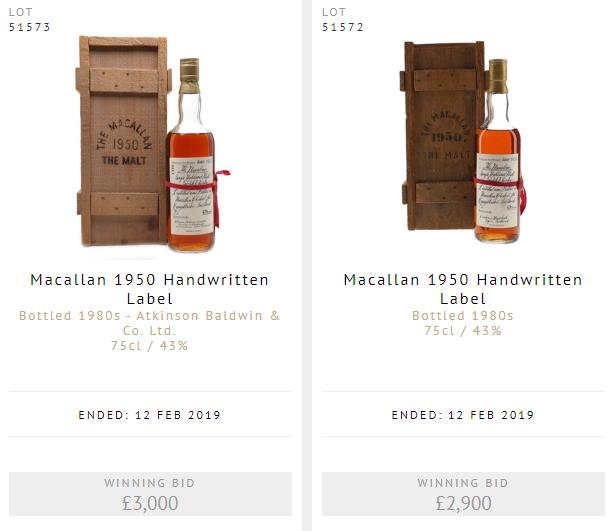The image size is (612, 531).
Task: Click the £2,900 winning bid amount
Action: tap(463, 503)
